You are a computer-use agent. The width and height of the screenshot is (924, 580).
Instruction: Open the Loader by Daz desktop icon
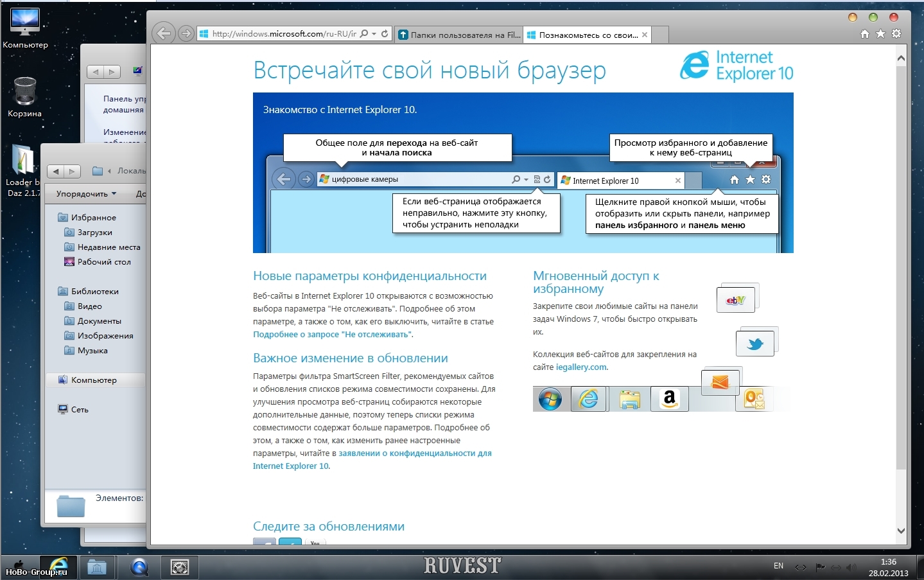(23, 171)
